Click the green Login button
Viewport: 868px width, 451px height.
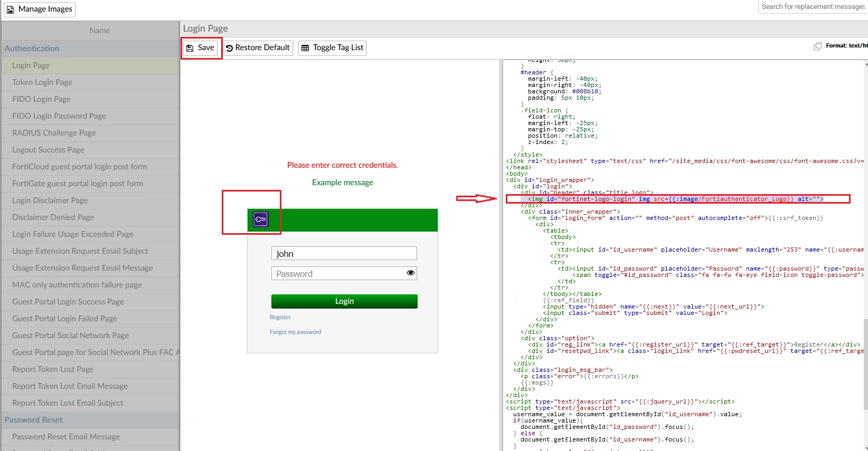(x=344, y=301)
